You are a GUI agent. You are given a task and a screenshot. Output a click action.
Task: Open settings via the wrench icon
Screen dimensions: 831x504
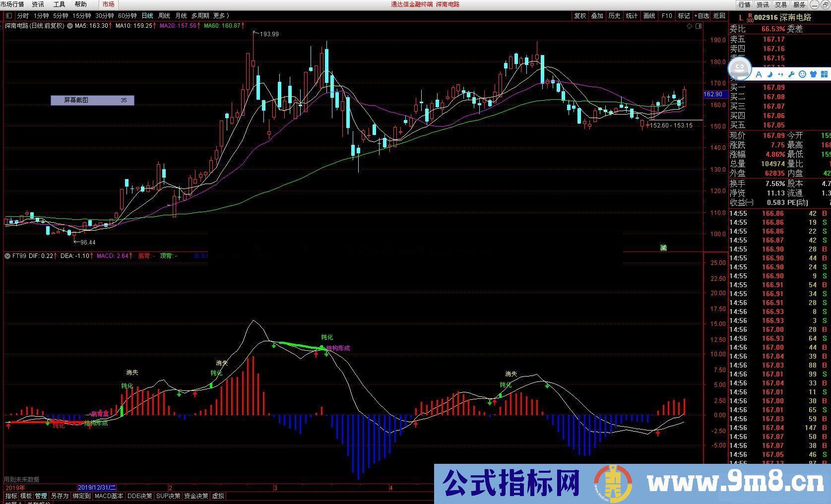coord(791,74)
